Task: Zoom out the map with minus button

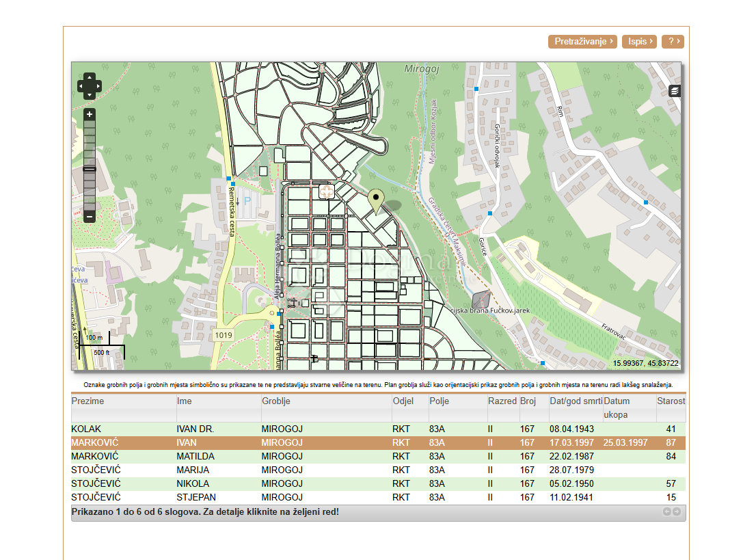Action: [x=90, y=217]
